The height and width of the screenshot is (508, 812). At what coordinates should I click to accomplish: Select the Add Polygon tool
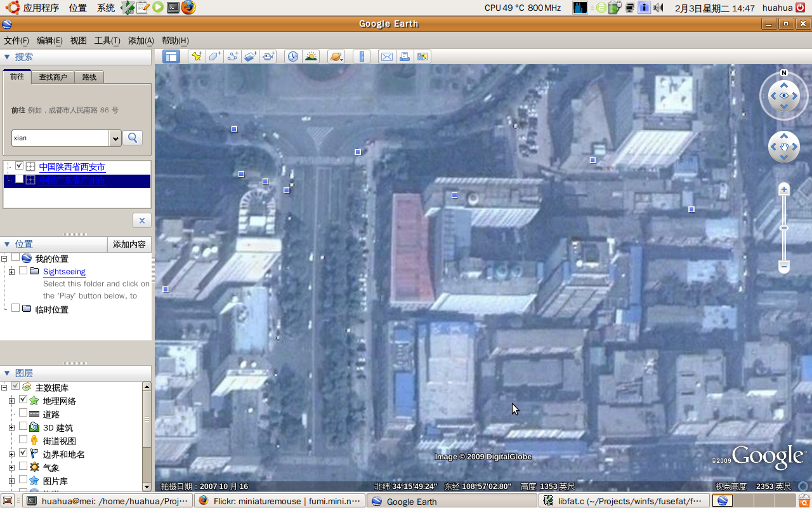(215, 57)
